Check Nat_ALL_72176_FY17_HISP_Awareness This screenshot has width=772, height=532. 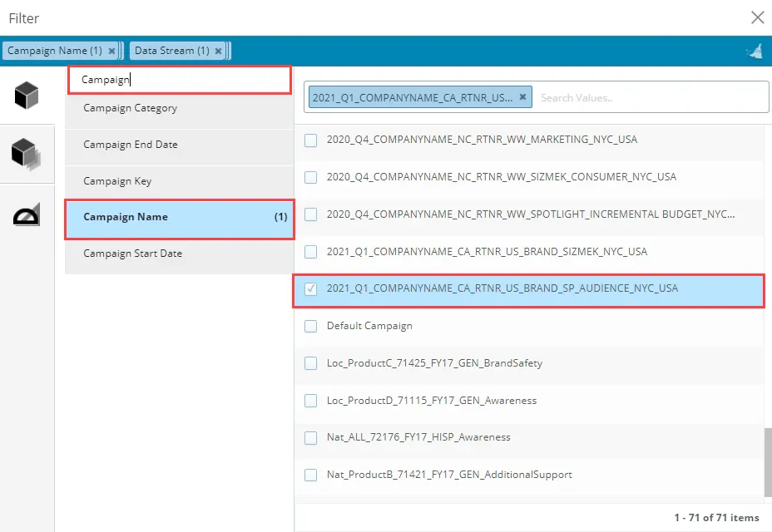pyautogui.click(x=310, y=437)
